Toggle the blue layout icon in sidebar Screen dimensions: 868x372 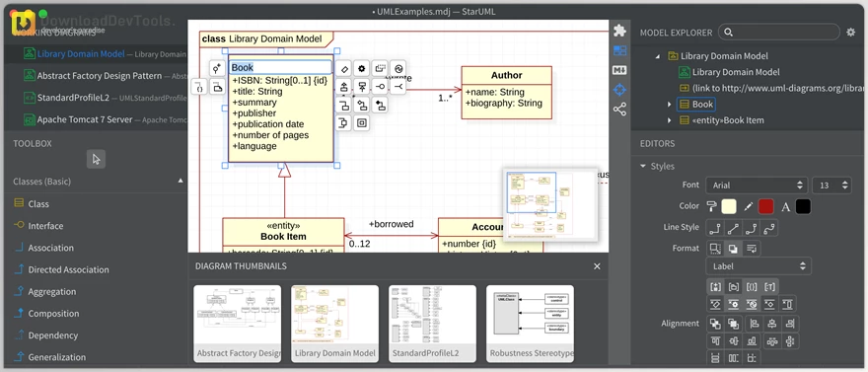(620, 50)
